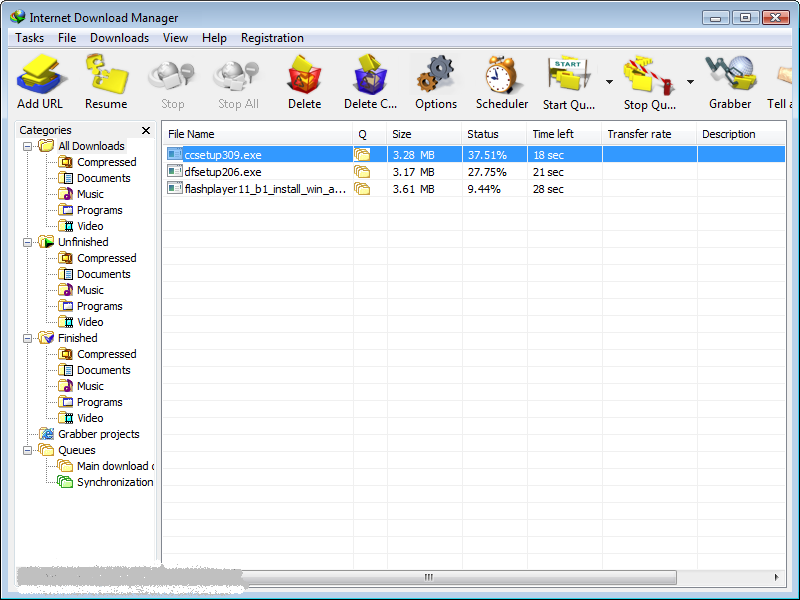
Task: Select Documents under Finished
Action: tap(104, 370)
